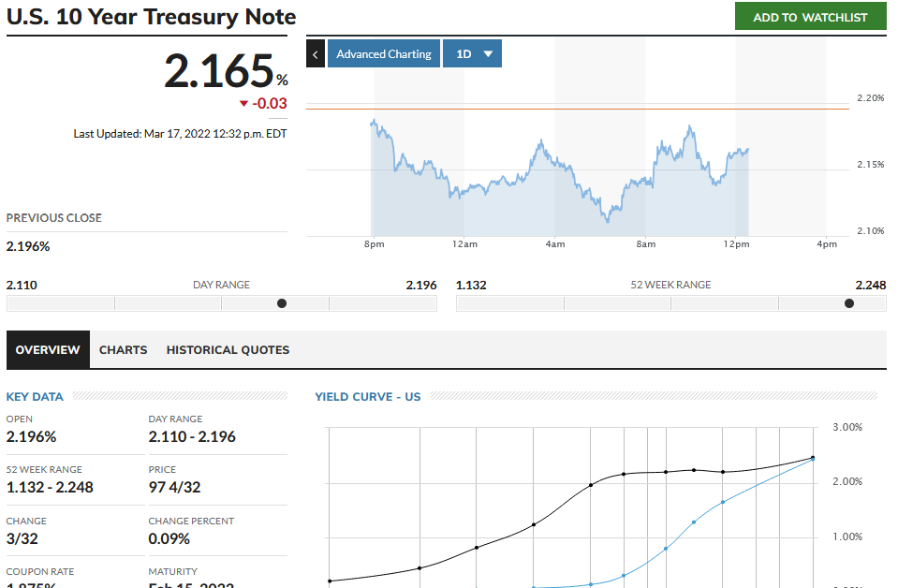Screen dimensions: 898x588
Task: Click the dot marker on the day range bar
Action: [282, 303]
